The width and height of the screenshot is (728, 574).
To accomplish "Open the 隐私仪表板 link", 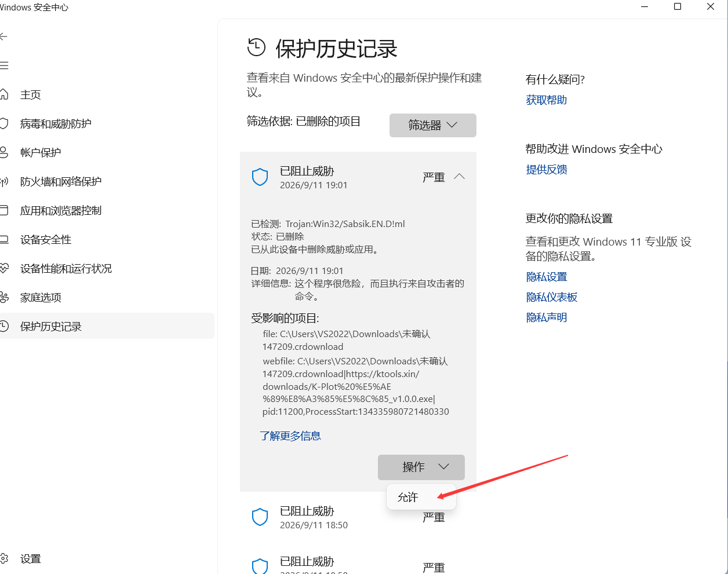I will [x=552, y=297].
